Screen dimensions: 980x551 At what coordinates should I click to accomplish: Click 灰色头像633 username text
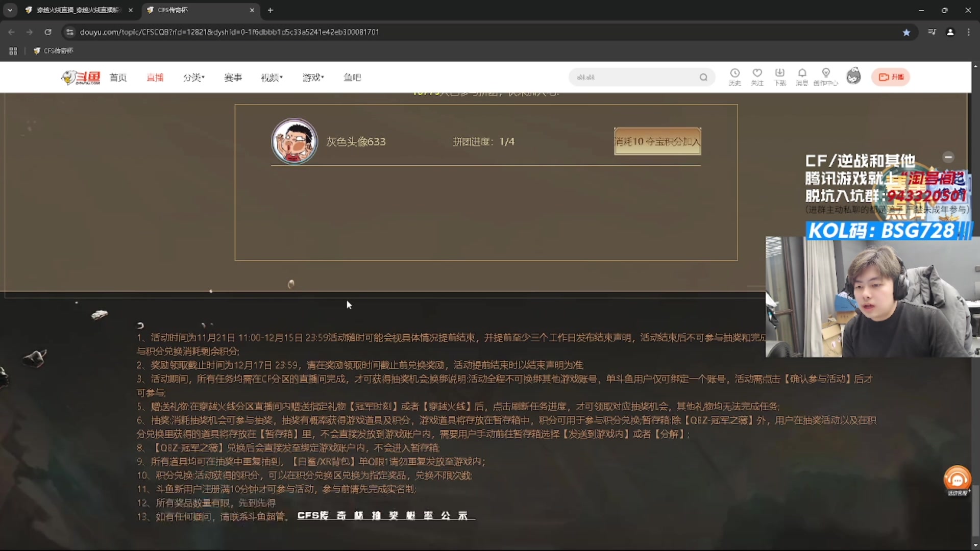pos(356,142)
